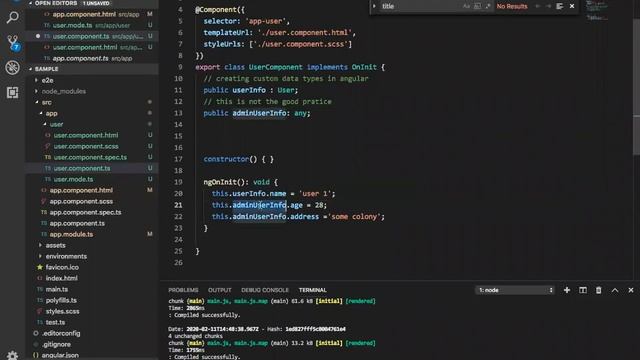640x360 pixels.
Task: Toggle Match Case in find widget
Action: (466, 6)
